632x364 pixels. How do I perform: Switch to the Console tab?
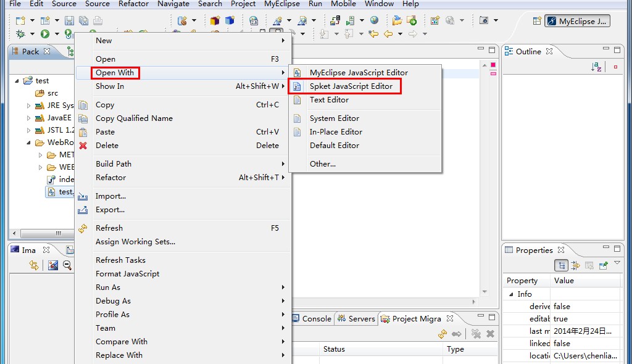tap(312, 319)
